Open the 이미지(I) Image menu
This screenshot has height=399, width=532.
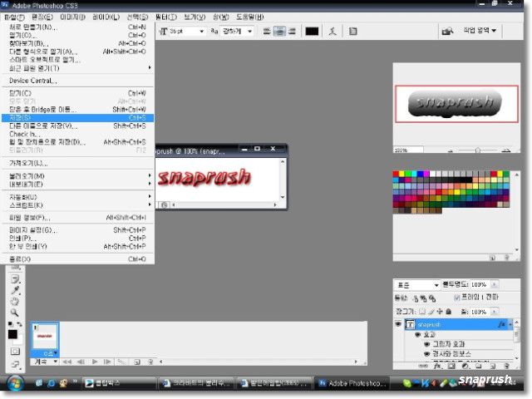tap(72, 17)
